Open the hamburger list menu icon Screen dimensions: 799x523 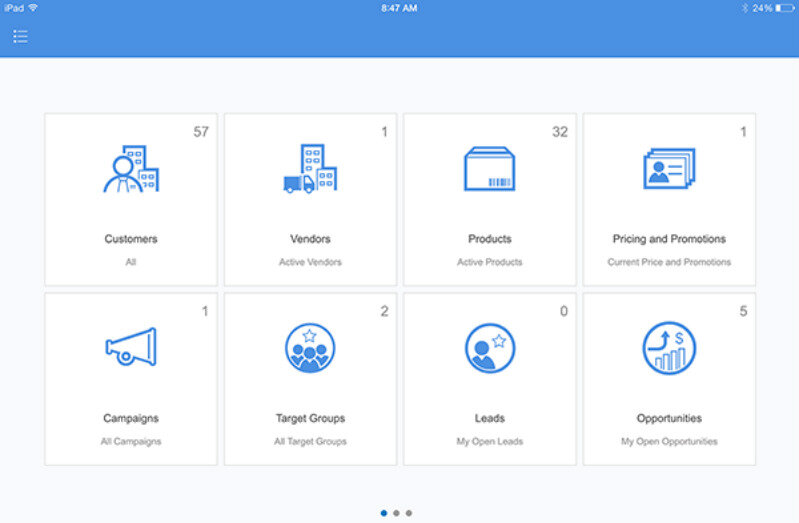[20, 37]
